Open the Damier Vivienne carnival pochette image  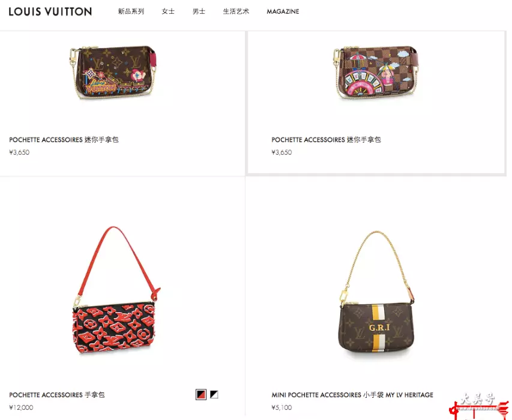click(376, 72)
